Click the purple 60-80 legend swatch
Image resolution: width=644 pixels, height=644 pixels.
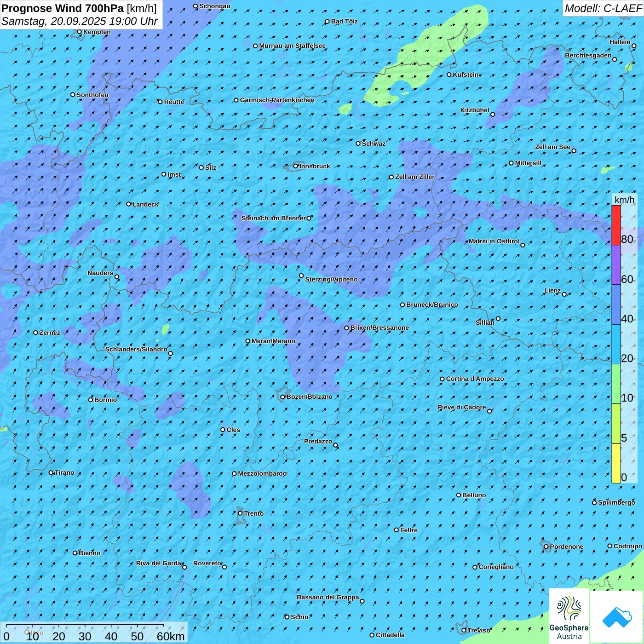(616, 265)
